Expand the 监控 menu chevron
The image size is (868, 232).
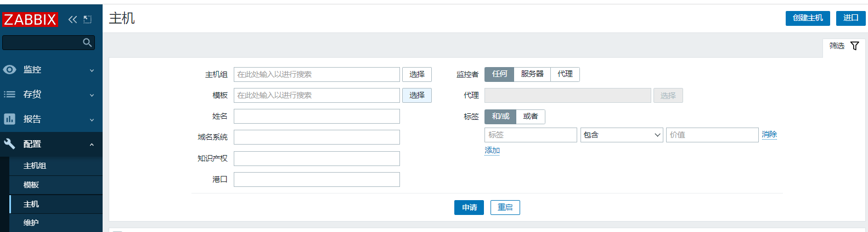(92, 70)
